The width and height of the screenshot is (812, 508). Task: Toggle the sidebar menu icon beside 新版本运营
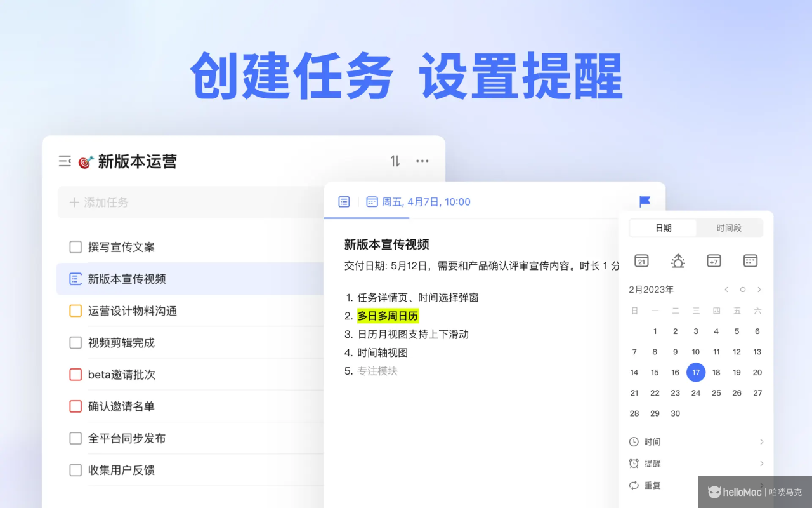65,161
